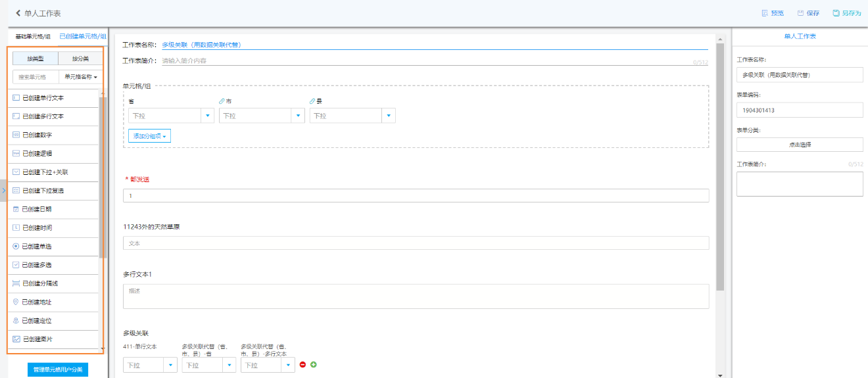Open the 省 dropdown

click(x=172, y=116)
